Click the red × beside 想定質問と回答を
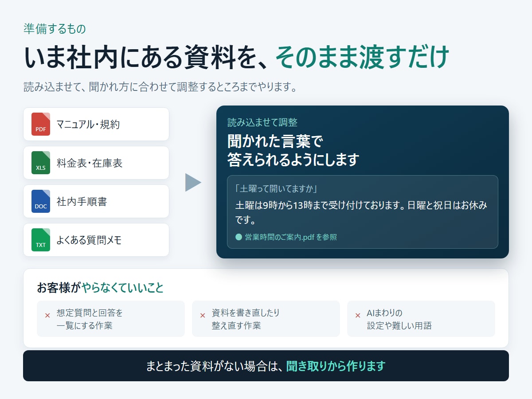This screenshot has width=532, height=399. (47, 316)
